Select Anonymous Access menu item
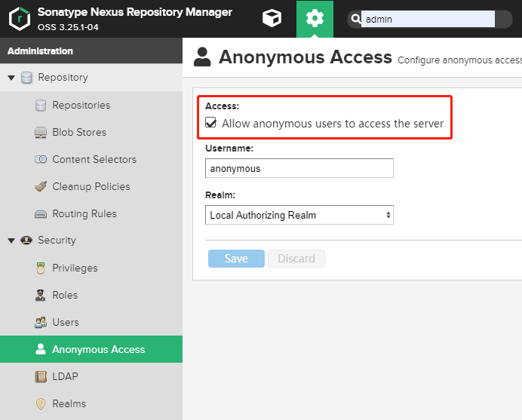This screenshot has width=522, height=420. pyautogui.click(x=98, y=350)
